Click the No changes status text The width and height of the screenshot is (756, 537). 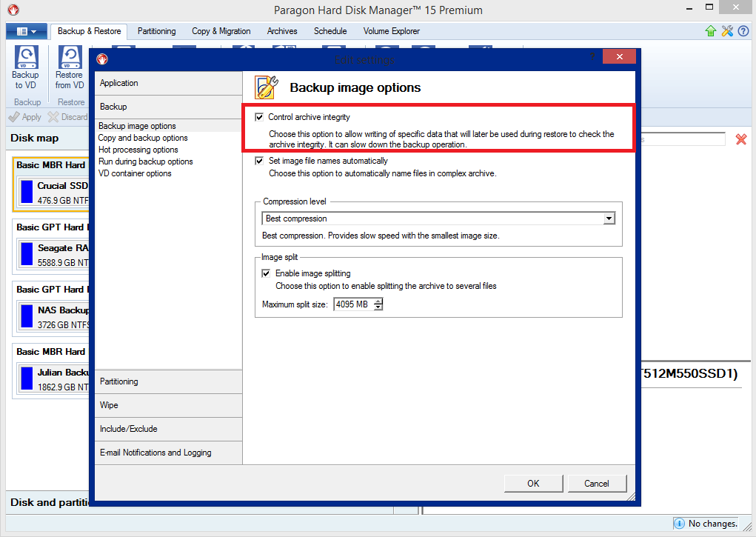[713, 524]
